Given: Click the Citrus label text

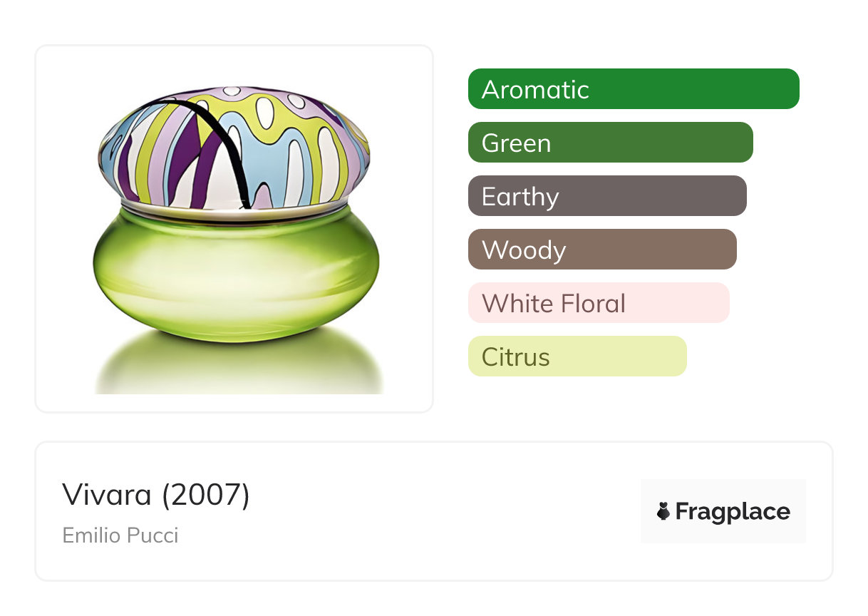Looking at the screenshot, I should coord(516,357).
